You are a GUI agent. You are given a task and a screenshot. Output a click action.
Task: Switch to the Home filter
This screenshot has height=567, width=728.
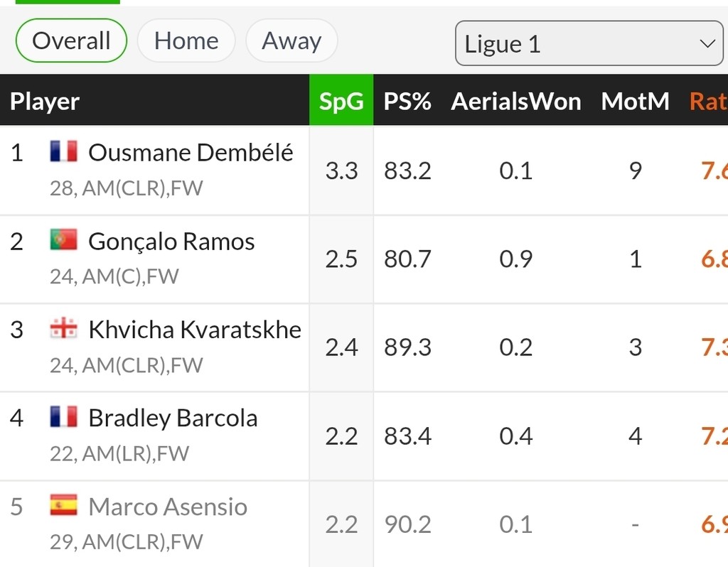click(x=186, y=40)
